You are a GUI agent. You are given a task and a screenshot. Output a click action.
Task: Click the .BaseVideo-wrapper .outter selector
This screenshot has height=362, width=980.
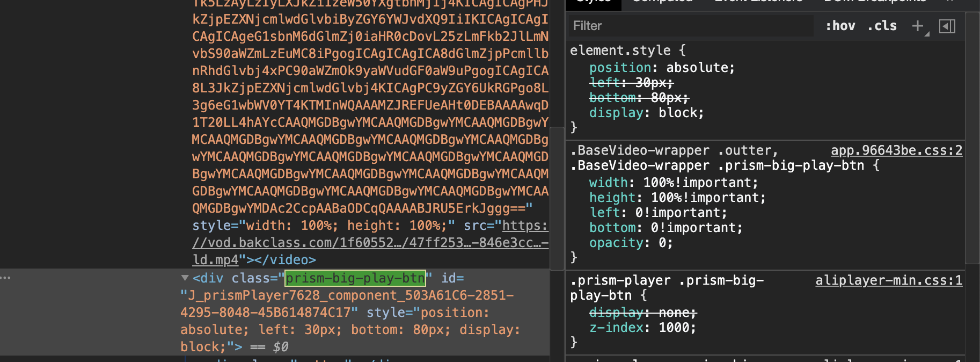click(x=674, y=150)
